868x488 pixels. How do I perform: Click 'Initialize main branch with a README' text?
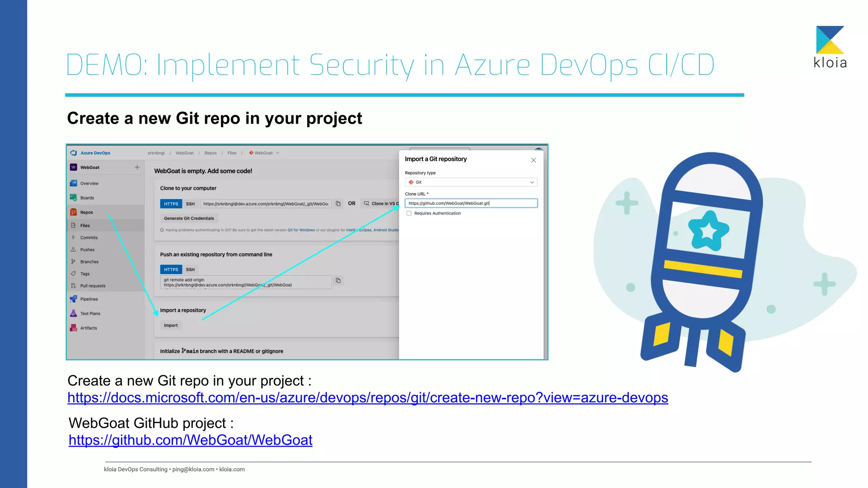[x=222, y=351]
